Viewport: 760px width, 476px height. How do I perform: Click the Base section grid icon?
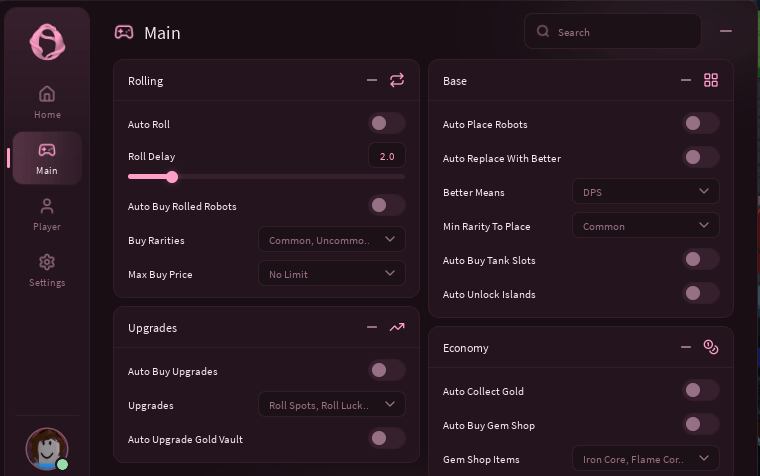point(711,80)
